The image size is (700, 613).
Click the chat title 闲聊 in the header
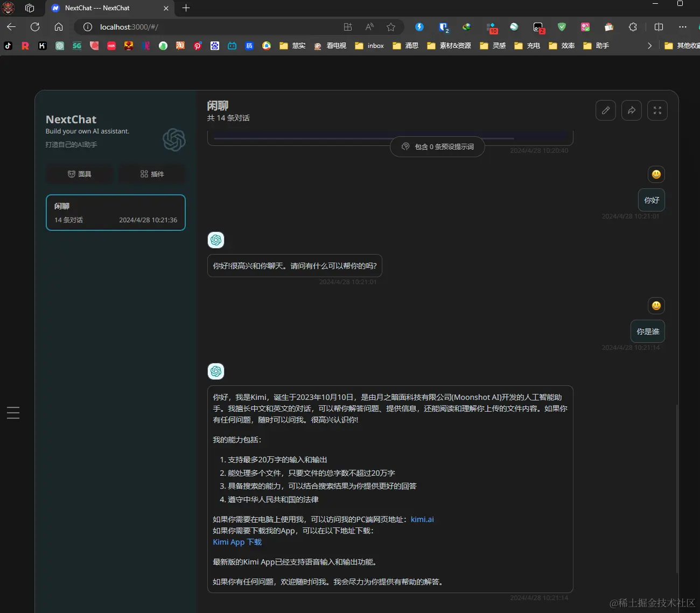click(218, 105)
